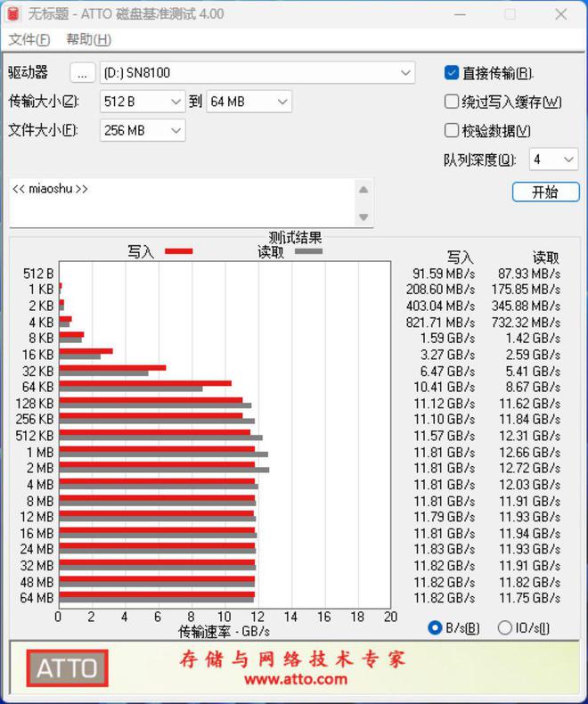Open the 文件(F) menu
Image resolution: width=588 pixels, height=704 pixels.
click(29, 39)
